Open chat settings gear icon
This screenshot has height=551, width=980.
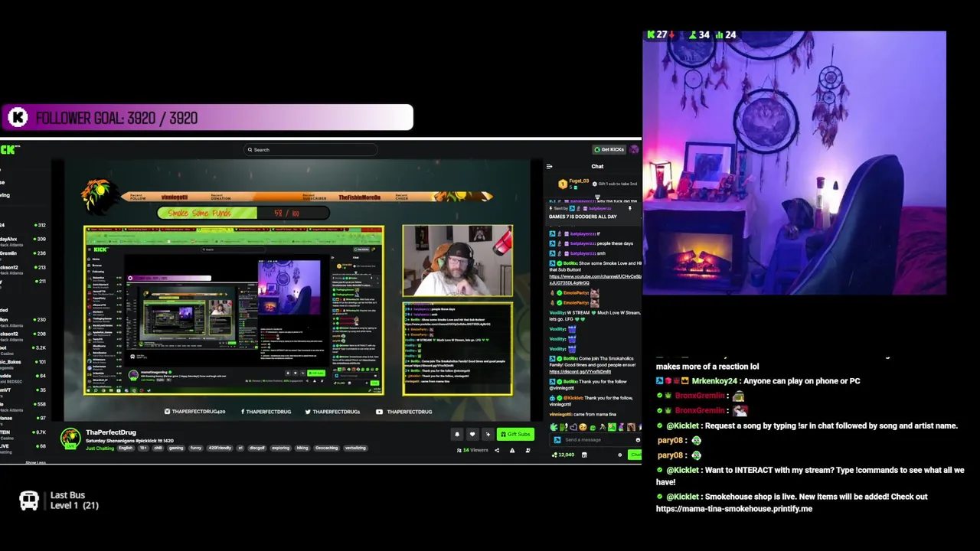coord(619,455)
